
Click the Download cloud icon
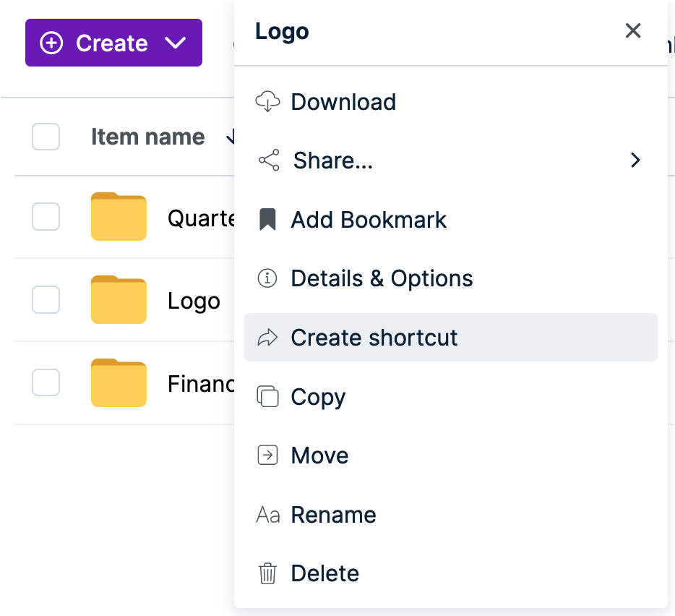point(268,102)
